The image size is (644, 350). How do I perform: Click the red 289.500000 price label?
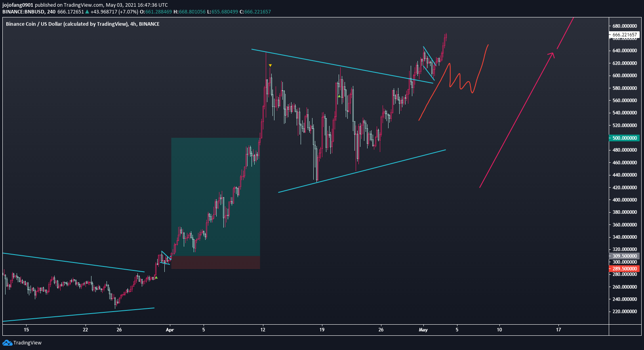pos(624,269)
